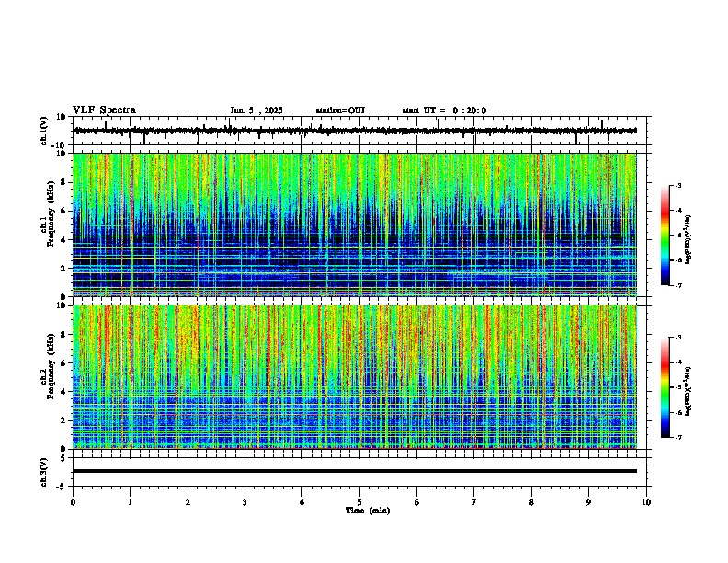Click the "station=OUJ" header text
The width and height of the screenshot is (728, 563).
(x=340, y=110)
